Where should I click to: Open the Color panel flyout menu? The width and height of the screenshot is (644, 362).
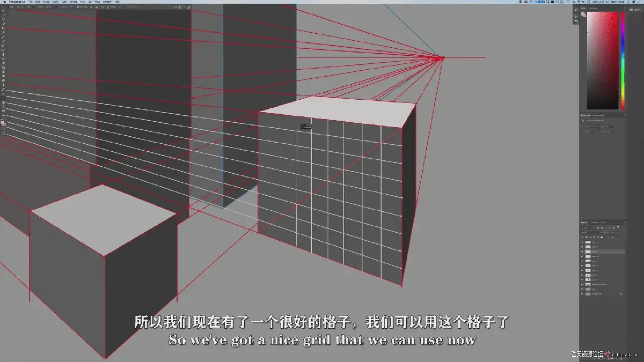click(625, 8)
